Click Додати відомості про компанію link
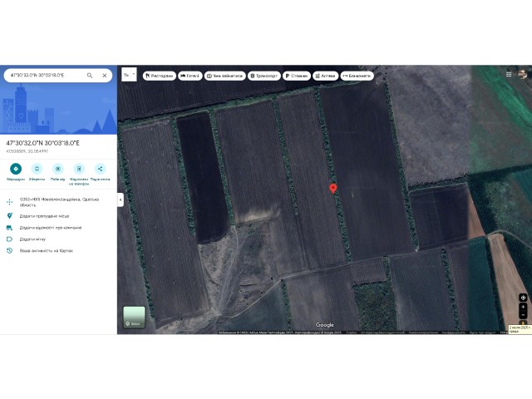The height and width of the screenshot is (399, 532). pyautogui.click(x=50, y=228)
